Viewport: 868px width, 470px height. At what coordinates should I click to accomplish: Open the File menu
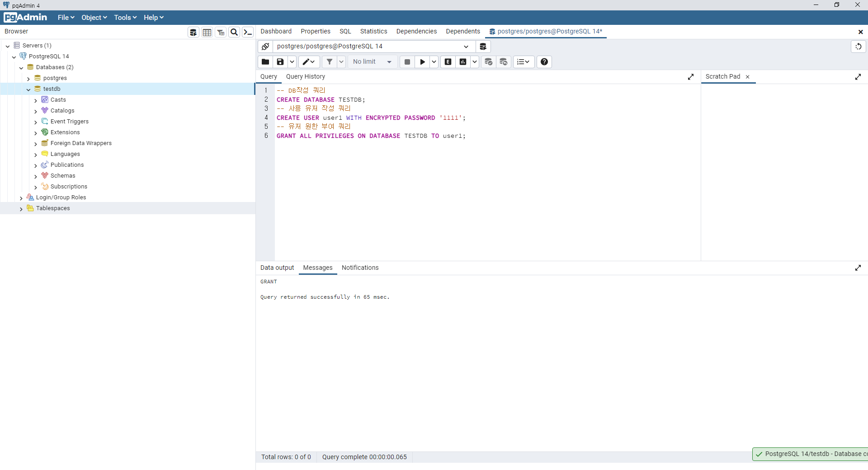[x=66, y=18]
